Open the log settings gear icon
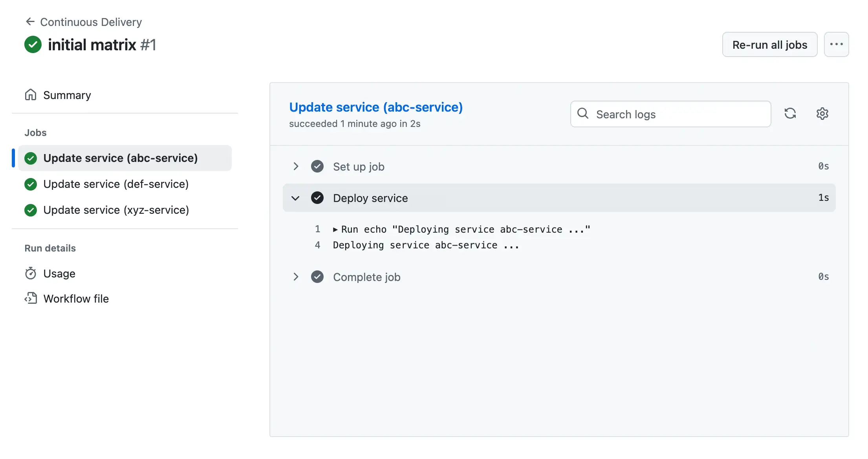Viewport: 868px width, 459px height. tap(822, 114)
